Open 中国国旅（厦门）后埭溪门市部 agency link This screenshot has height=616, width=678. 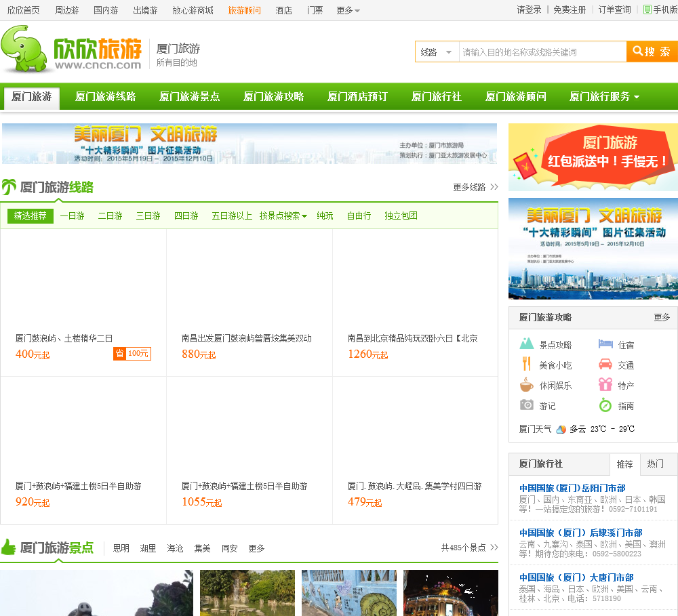tap(581, 533)
